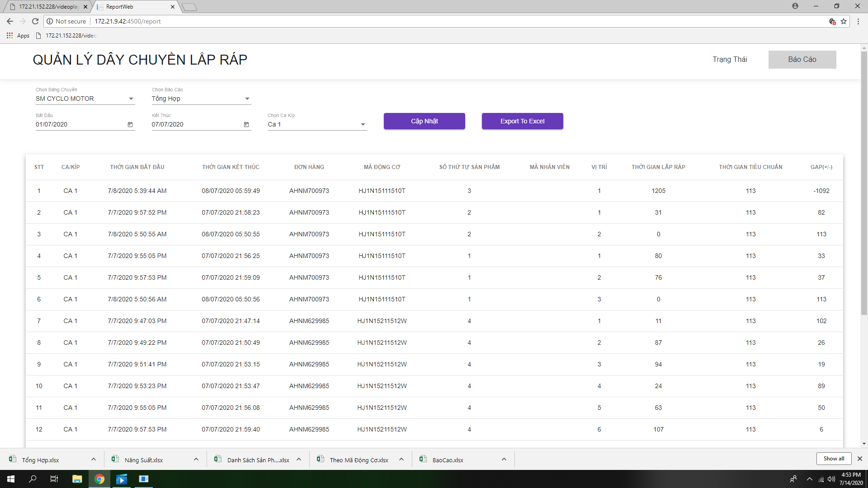Select the Báo Cáo tab
The height and width of the screenshot is (488, 868).
point(802,60)
